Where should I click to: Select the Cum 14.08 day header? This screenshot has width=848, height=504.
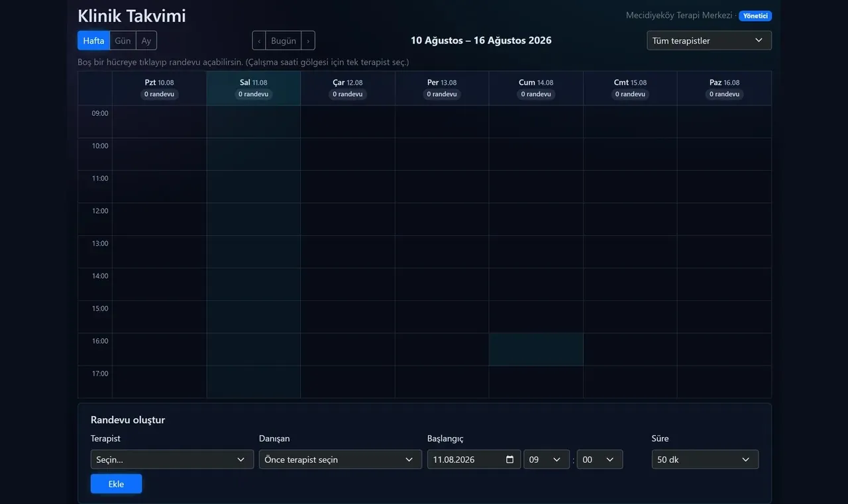[536, 88]
